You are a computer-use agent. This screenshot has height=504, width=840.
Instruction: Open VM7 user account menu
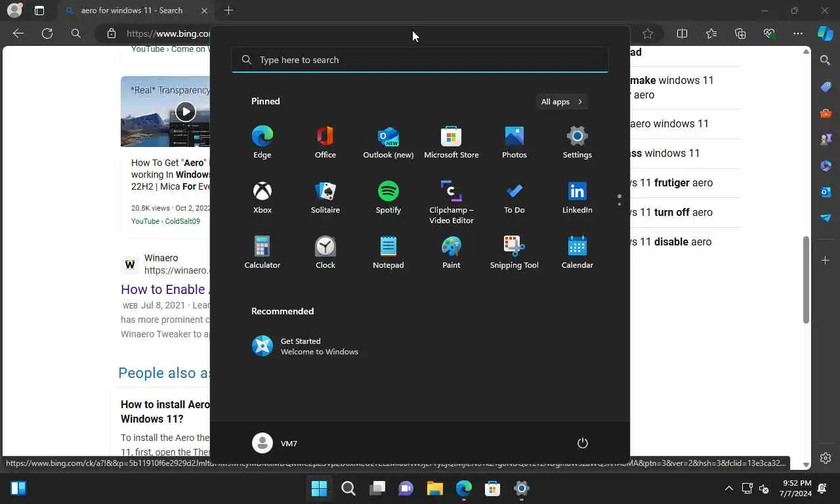[275, 443]
